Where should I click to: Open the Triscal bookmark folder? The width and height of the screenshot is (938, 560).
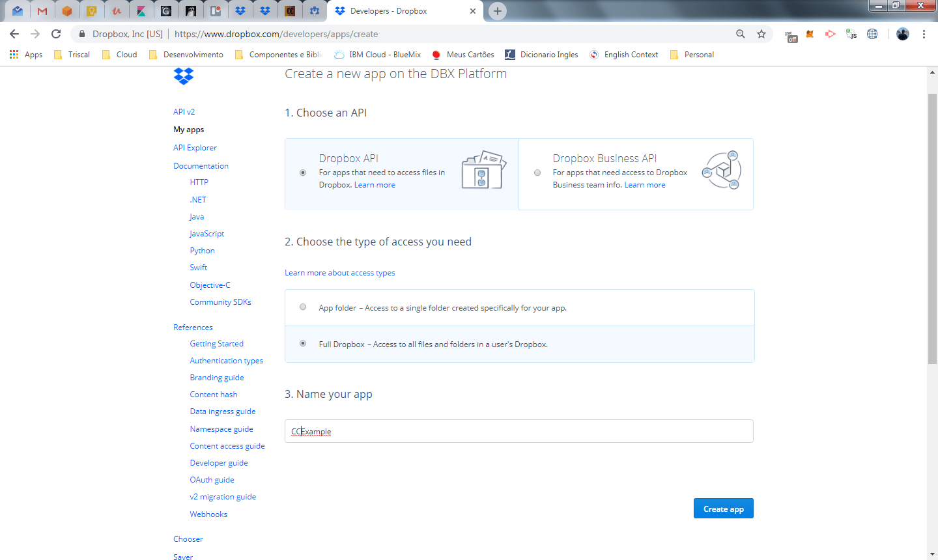(x=72, y=55)
